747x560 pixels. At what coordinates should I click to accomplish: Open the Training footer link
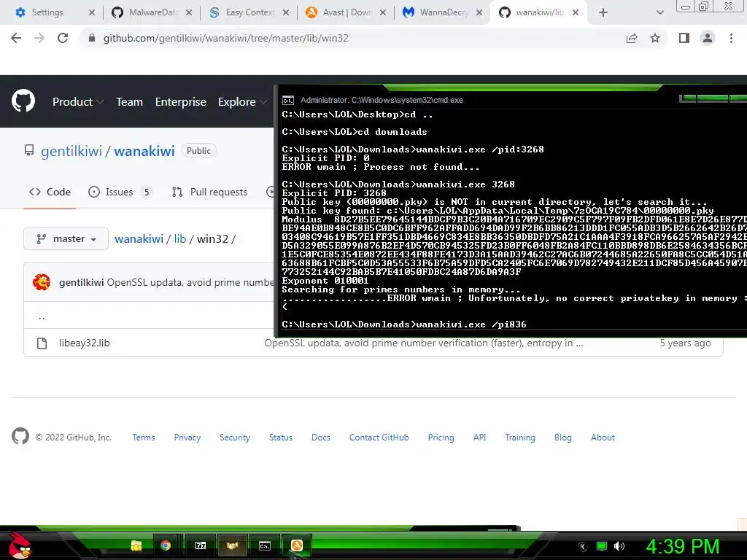(520, 437)
